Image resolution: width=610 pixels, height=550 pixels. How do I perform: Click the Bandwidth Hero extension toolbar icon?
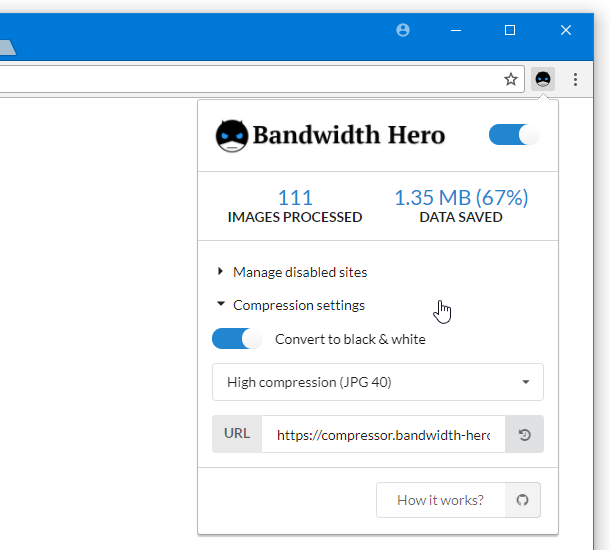point(543,79)
